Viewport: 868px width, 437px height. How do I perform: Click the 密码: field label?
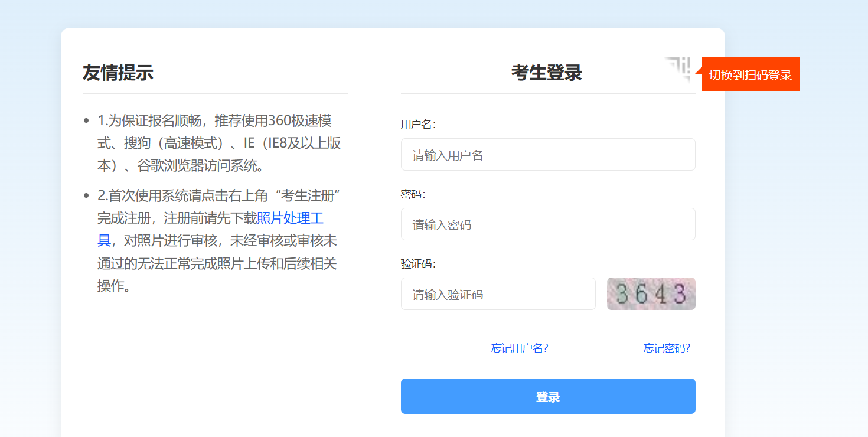(x=413, y=194)
